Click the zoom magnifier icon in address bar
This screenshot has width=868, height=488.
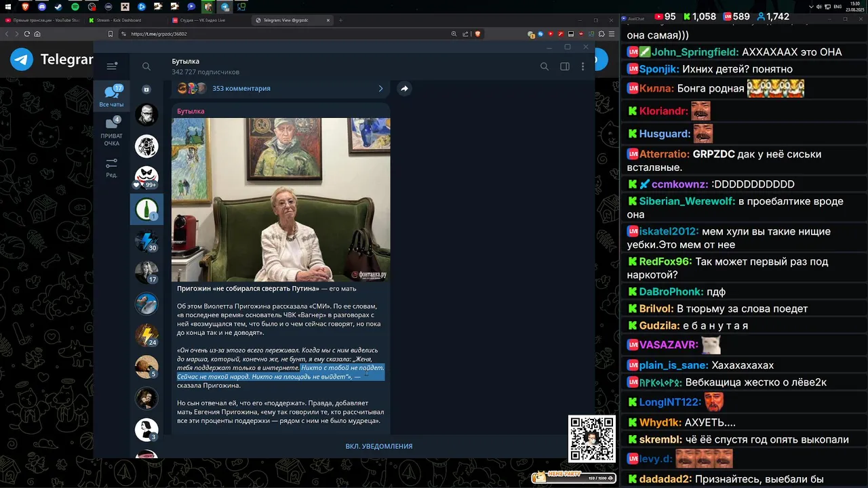[x=454, y=34]
